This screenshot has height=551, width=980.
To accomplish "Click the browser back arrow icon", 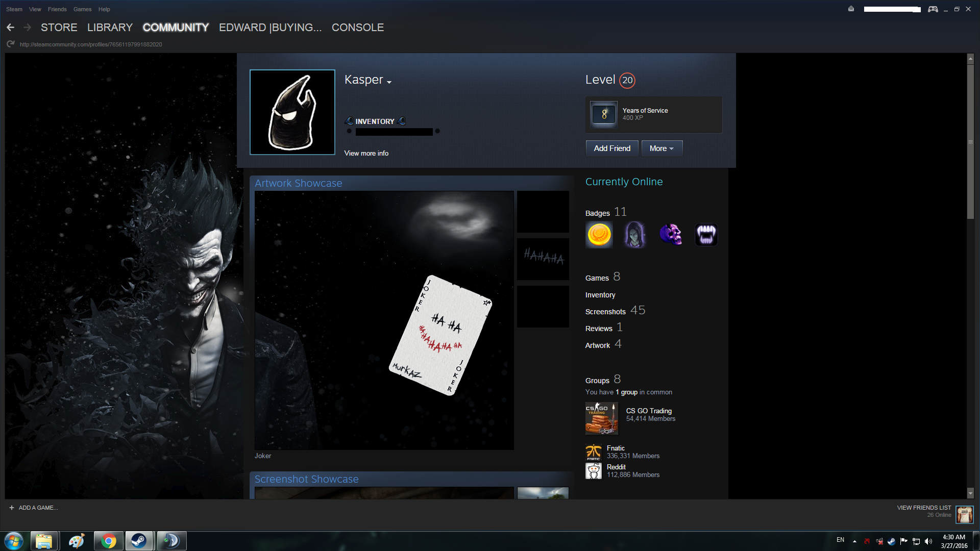I will coord(10,28).
